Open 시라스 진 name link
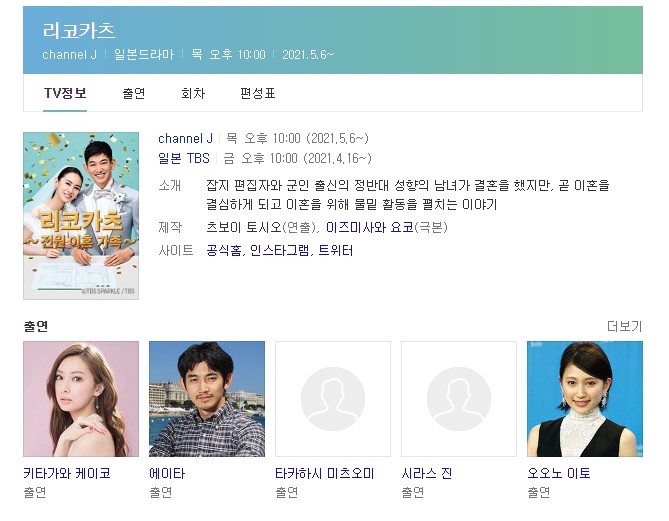Image resolution: width=669 pixels, height=521 pixels. pos(427,473)
